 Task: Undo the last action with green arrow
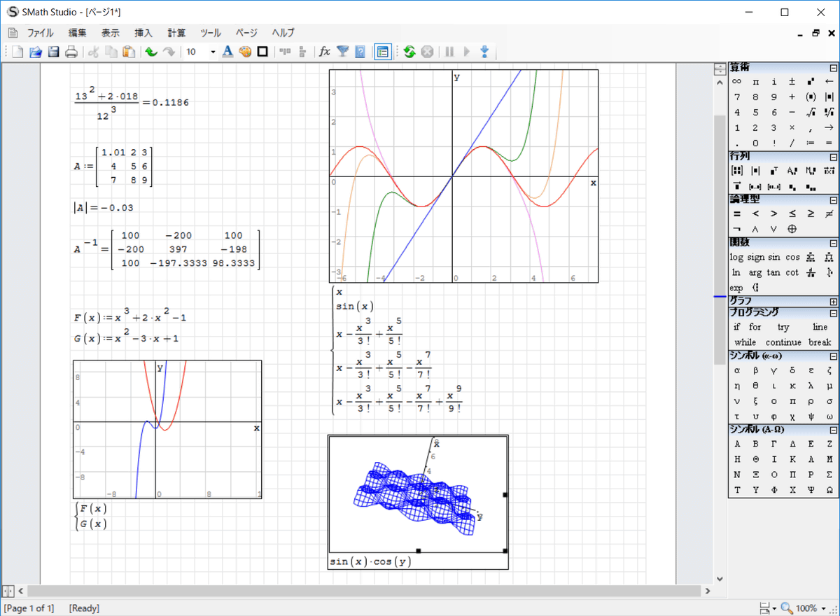[151, 51]
